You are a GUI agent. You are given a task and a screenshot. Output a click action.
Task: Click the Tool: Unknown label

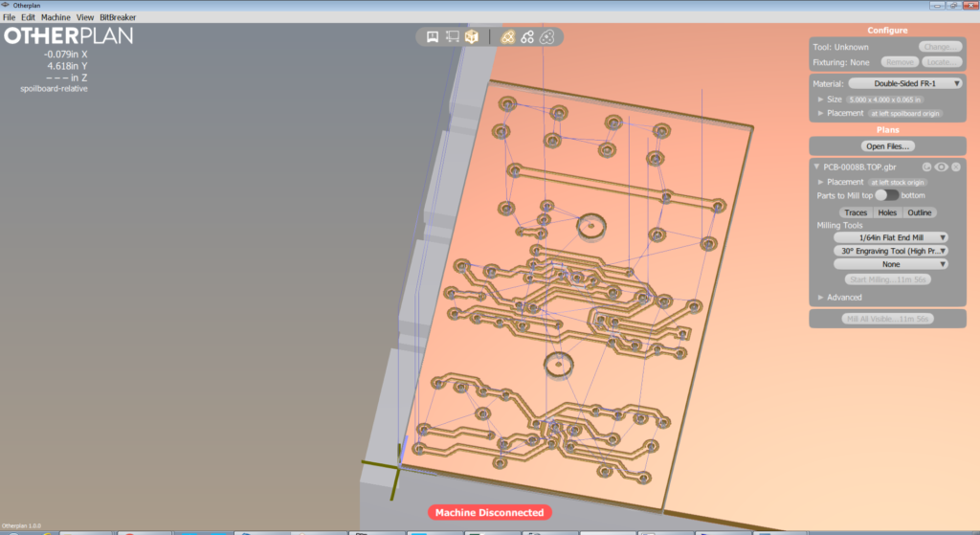(x=840, y=47)
